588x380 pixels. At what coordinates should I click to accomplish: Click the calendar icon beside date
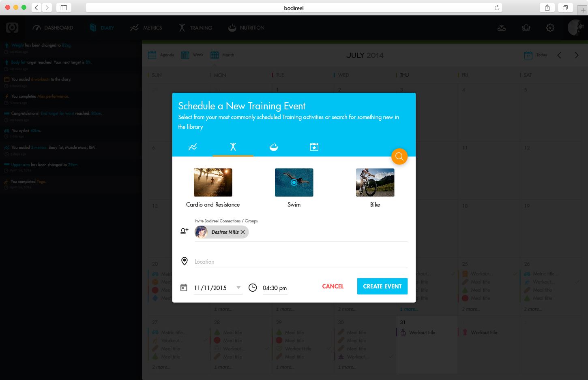184,288
